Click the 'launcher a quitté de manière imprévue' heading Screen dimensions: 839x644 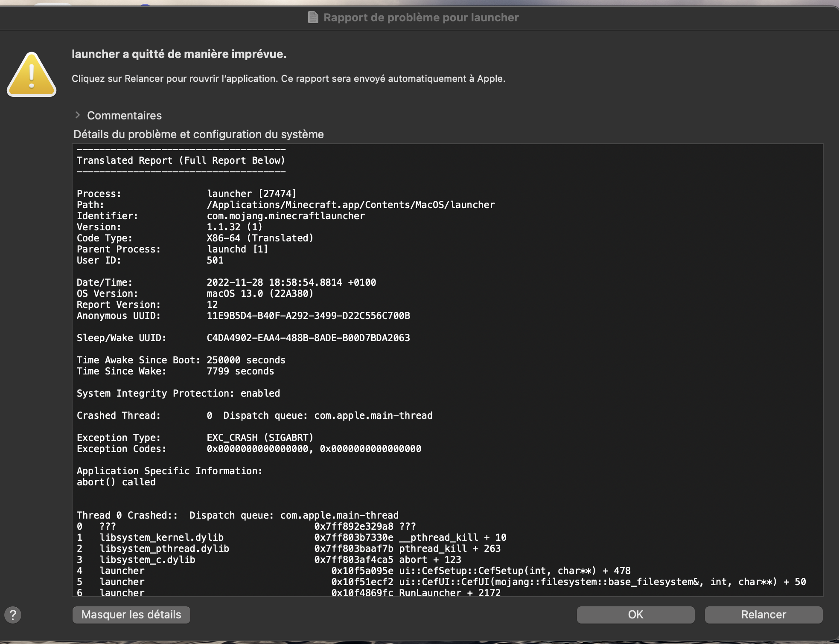(x=179, y=54)
